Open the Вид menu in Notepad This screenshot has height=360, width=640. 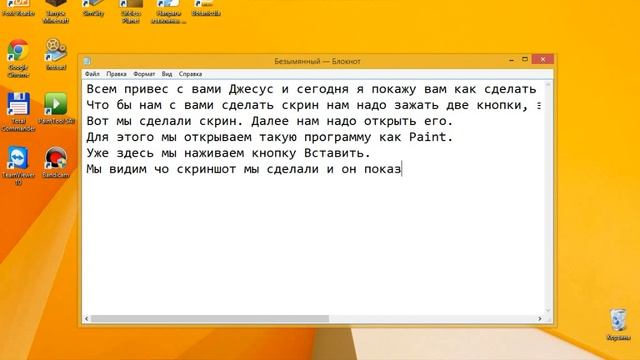coord(167,74)
